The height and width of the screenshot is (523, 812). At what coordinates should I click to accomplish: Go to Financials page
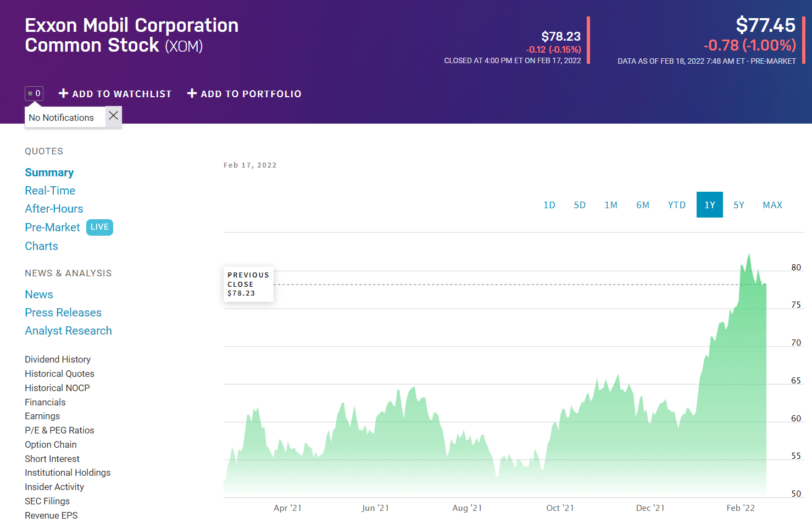45,402
